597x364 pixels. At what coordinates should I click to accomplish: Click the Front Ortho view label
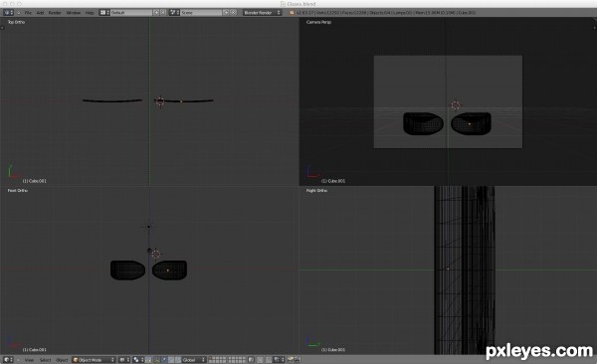coord(18,190)
